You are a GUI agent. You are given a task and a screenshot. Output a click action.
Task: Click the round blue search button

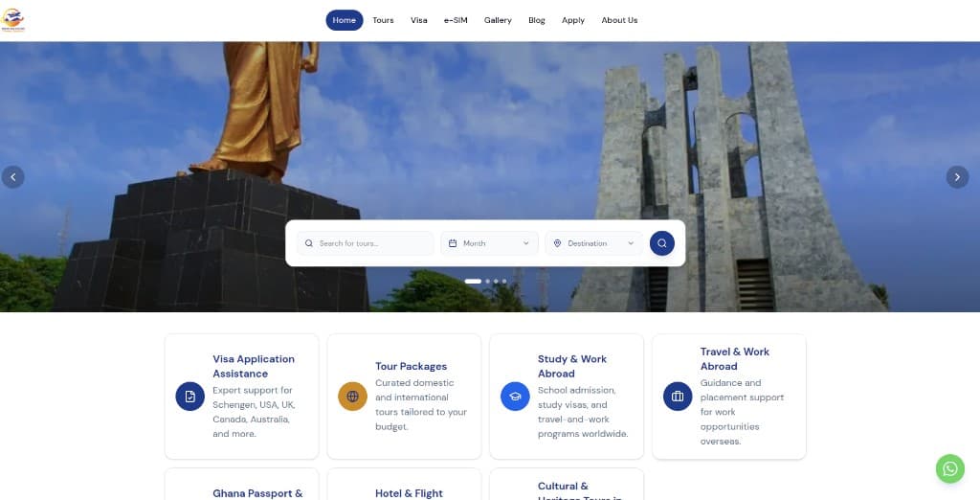tap(662, 243)
